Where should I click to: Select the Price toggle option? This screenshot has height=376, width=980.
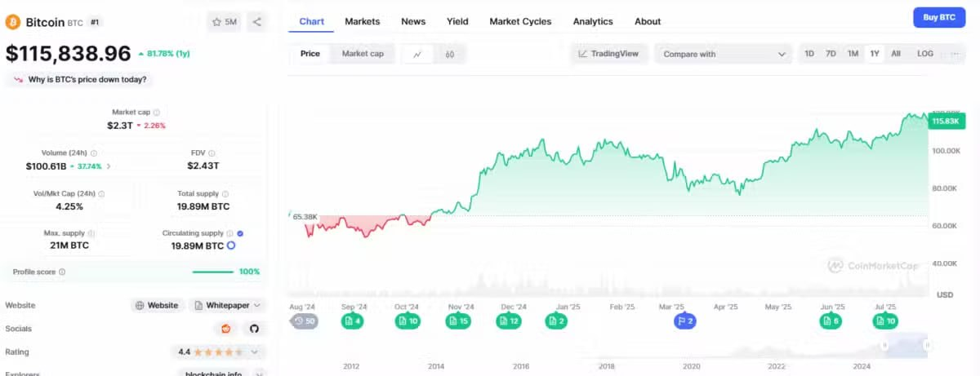[x=310, y=54]
